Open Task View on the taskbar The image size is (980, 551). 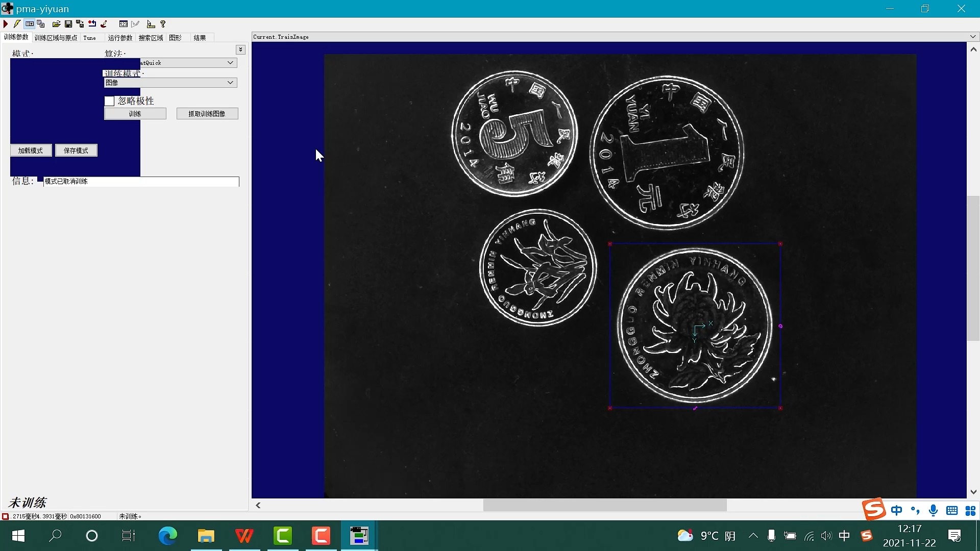pos(129,536)
